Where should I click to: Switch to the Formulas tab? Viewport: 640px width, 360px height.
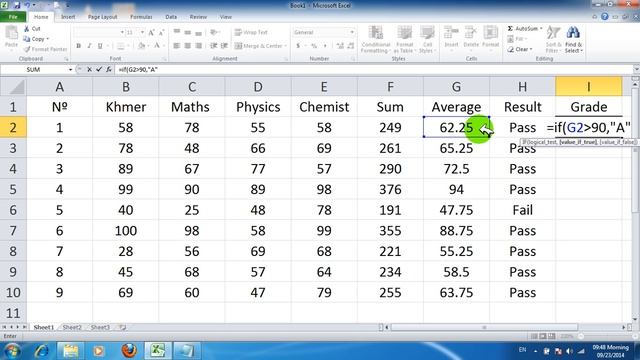point(141,17)
